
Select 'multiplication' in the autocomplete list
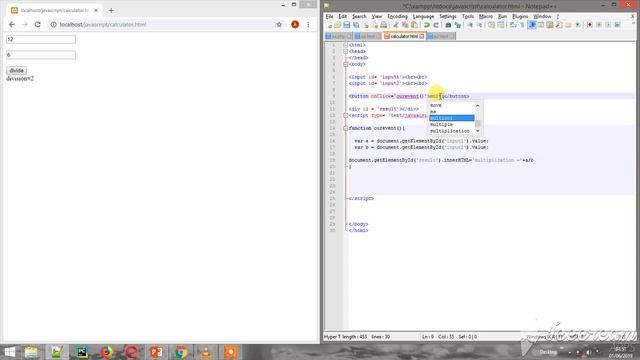450,131
